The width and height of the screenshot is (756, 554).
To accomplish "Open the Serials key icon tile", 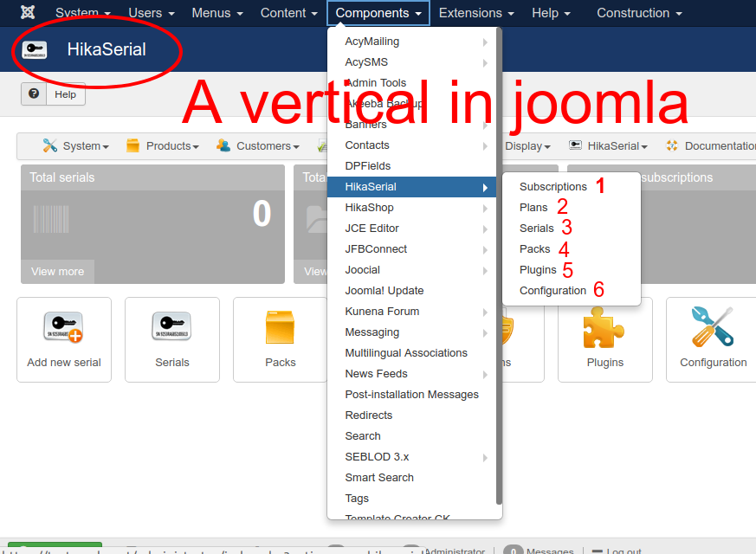I will click(172, 339).
